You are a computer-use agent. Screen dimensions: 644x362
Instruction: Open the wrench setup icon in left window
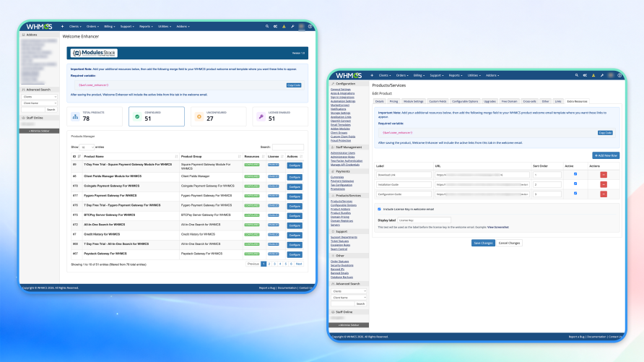pyautogui.click(x=292, y=26)
